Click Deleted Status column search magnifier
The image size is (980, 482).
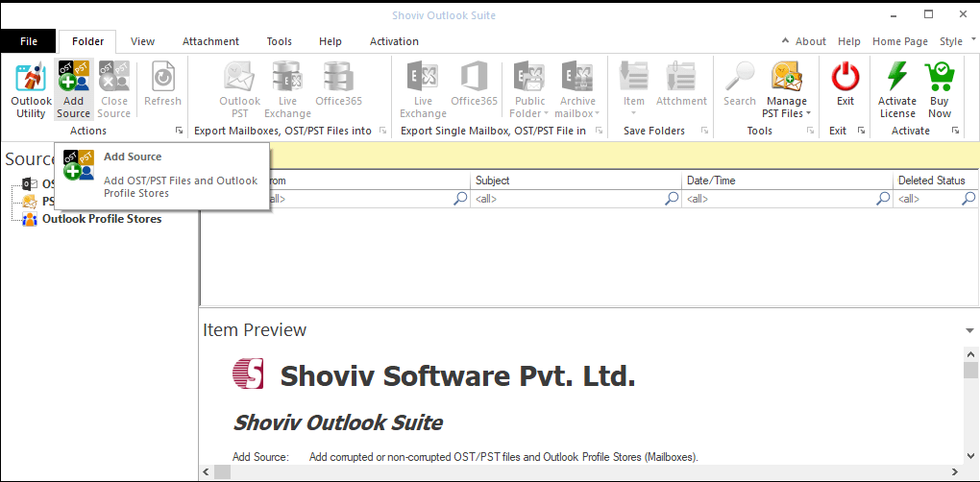click(x=968, y=199)
